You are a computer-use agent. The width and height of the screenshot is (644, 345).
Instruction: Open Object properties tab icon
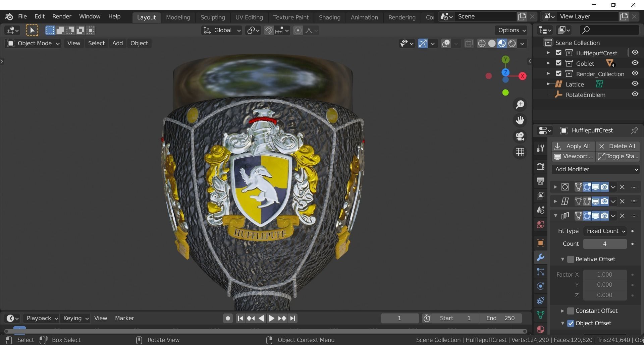(540, 243)
